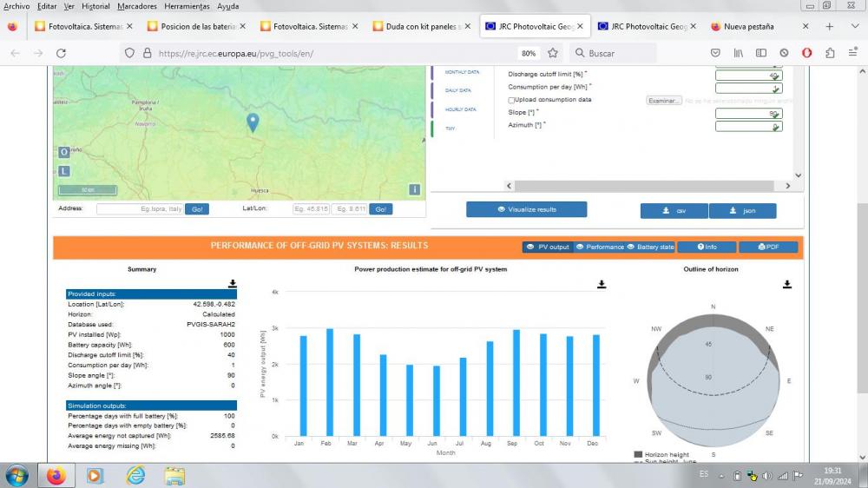Export results with PDF button
This screenshot has height=488, width=868.
768,247
